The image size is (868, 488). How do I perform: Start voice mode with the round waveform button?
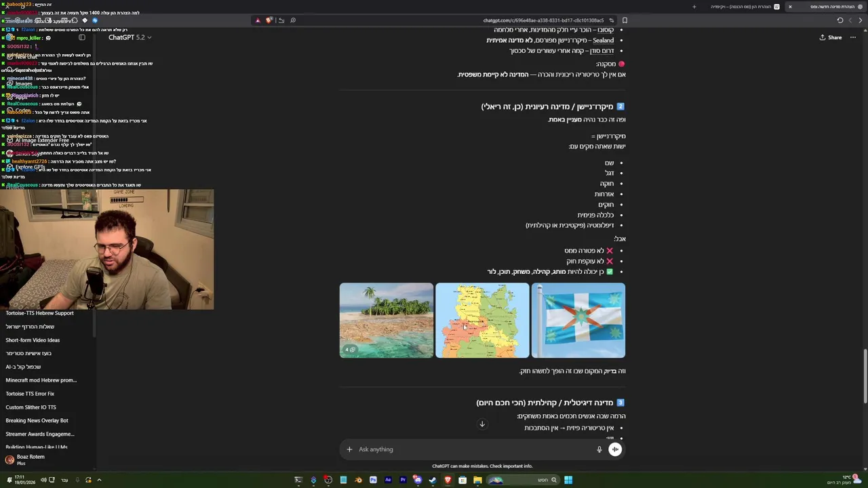[x=615, y=449]
